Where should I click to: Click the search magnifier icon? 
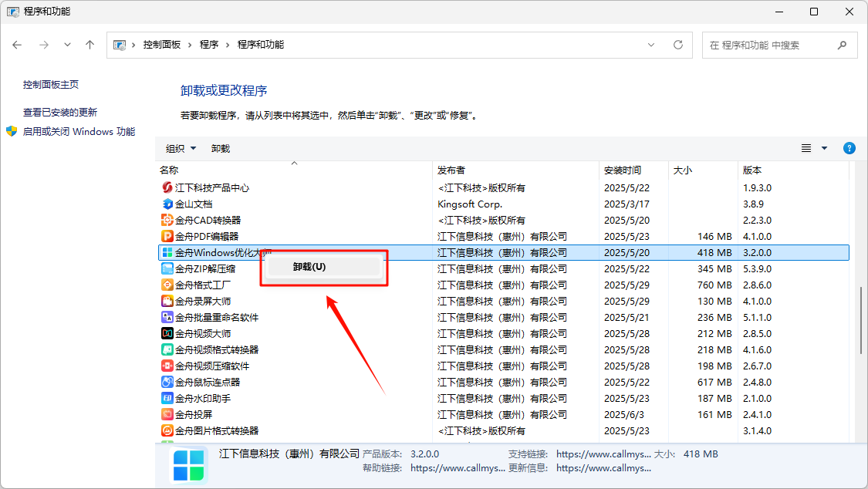pos(842,45)
